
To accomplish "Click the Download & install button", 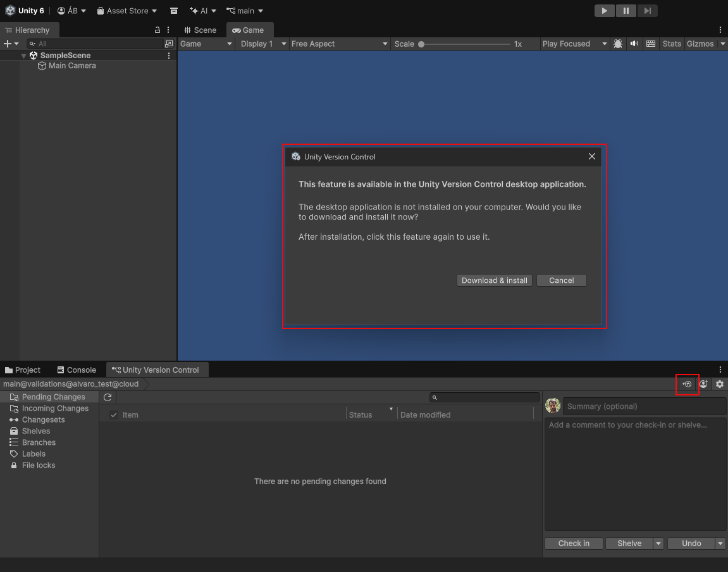I will click(x=494, y=280).
